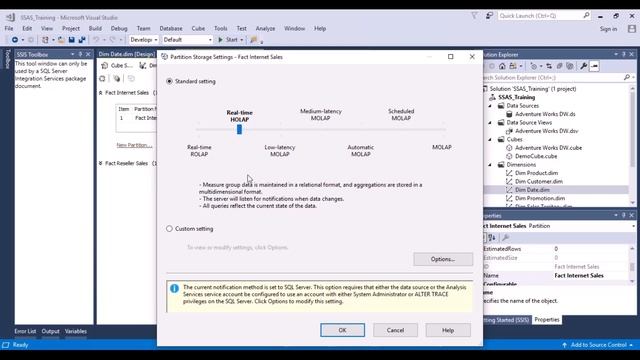Select DemoCube.cube in Solution Explorer

(x=536, y=156)
